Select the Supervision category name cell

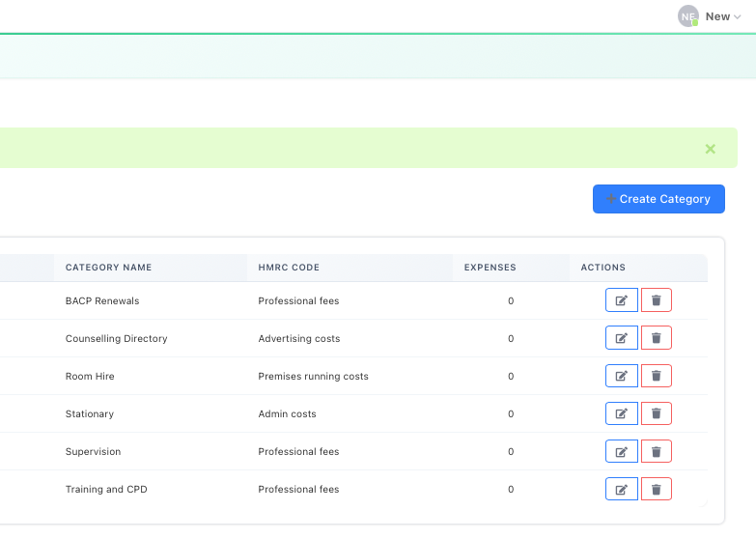tap(94, 451)
